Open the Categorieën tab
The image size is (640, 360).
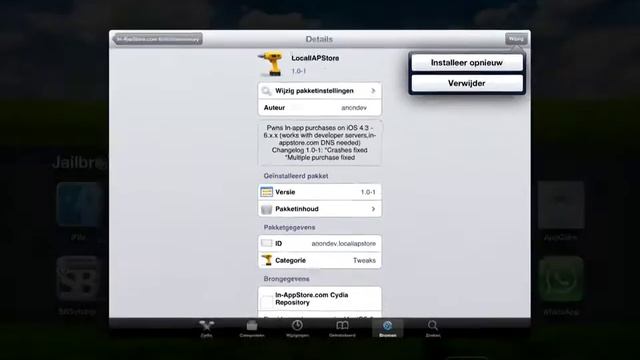tap(252, 329)
